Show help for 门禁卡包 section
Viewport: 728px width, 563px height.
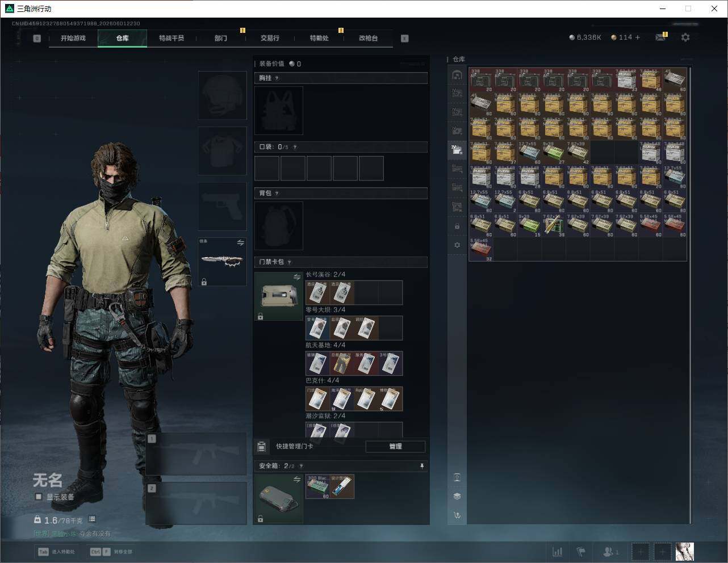coord(290,262)
